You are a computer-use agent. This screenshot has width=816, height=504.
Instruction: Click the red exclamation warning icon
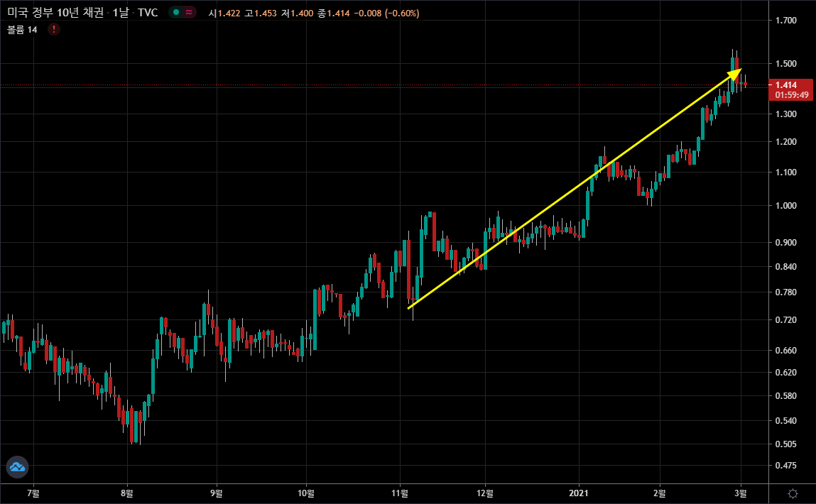pos(55,29)
